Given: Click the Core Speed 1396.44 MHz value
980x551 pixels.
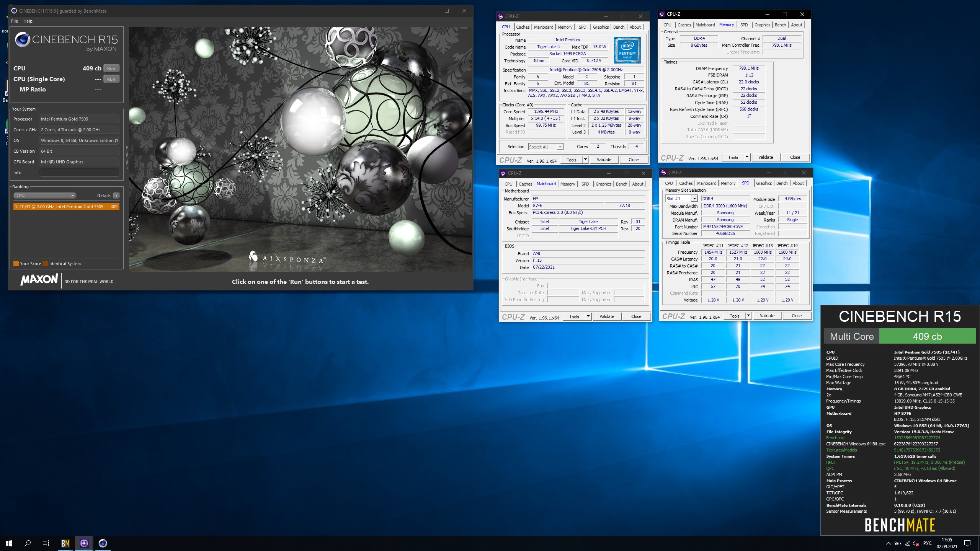Looking at the screenshot, I should [x=546, y=112].
